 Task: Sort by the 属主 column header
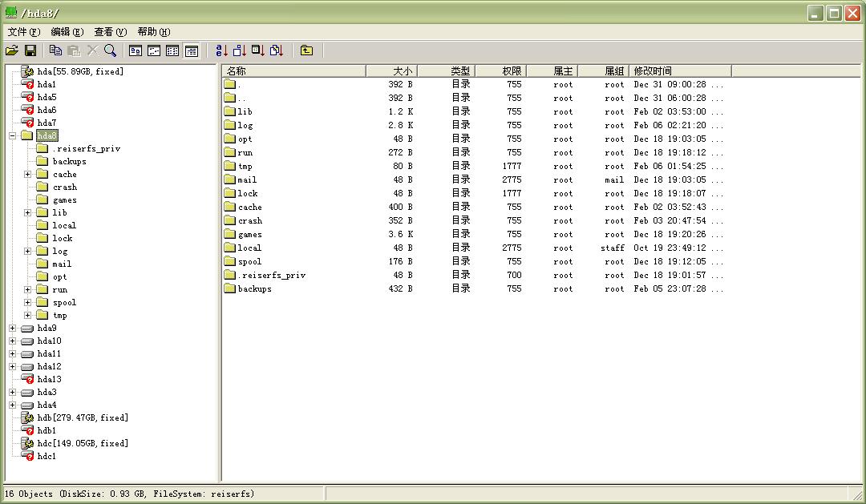[552, 71]
